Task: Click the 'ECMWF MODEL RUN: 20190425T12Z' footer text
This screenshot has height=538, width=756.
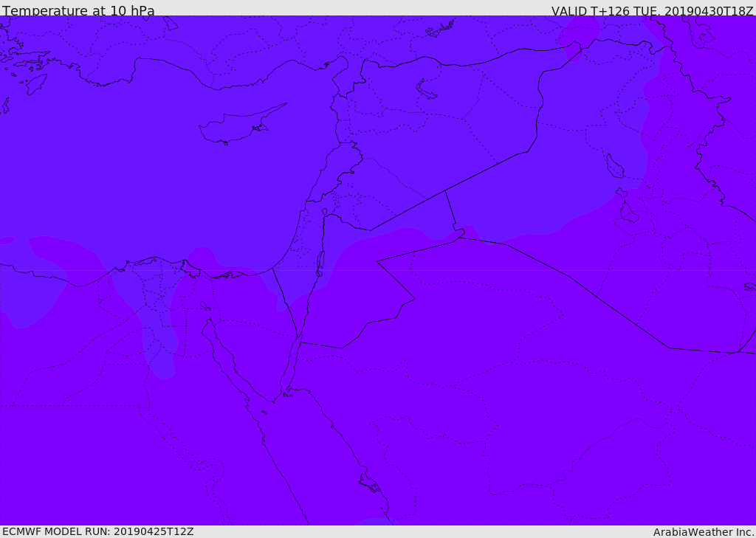Action: pyautogui.click(x=98, y=531)
